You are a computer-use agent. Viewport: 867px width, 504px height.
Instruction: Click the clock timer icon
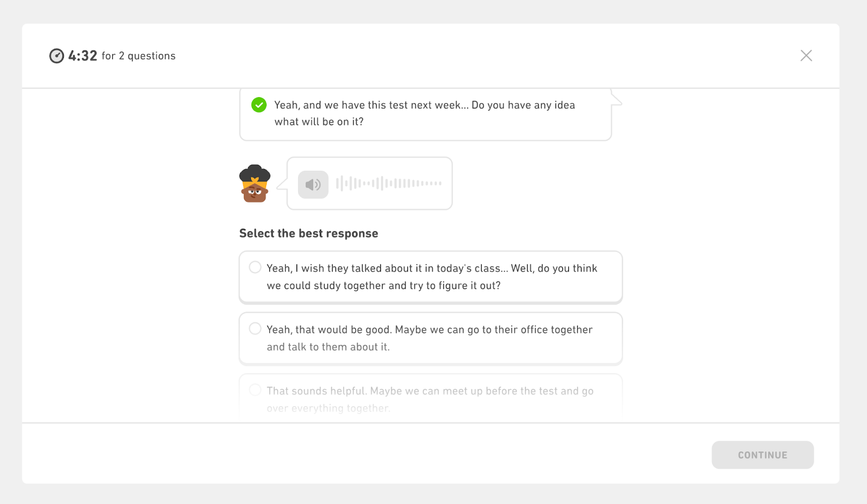coord(56,56)
